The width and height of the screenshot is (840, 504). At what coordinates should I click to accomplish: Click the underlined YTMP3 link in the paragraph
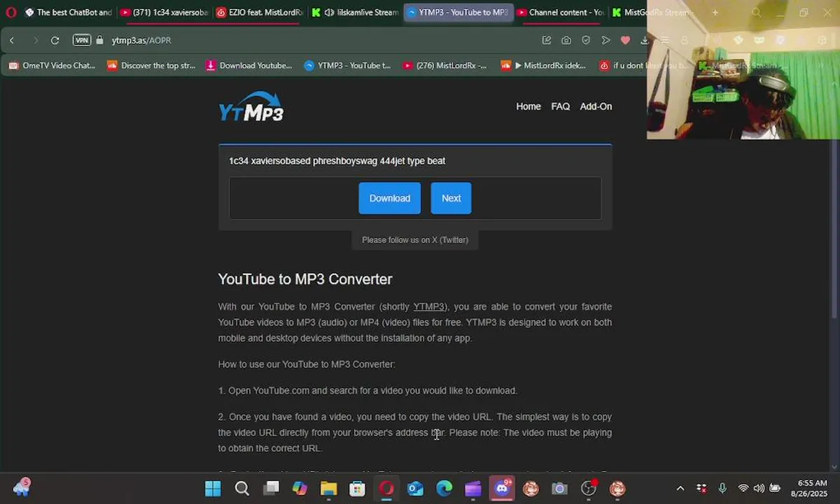pyautogui.click(x=428, y=307)
